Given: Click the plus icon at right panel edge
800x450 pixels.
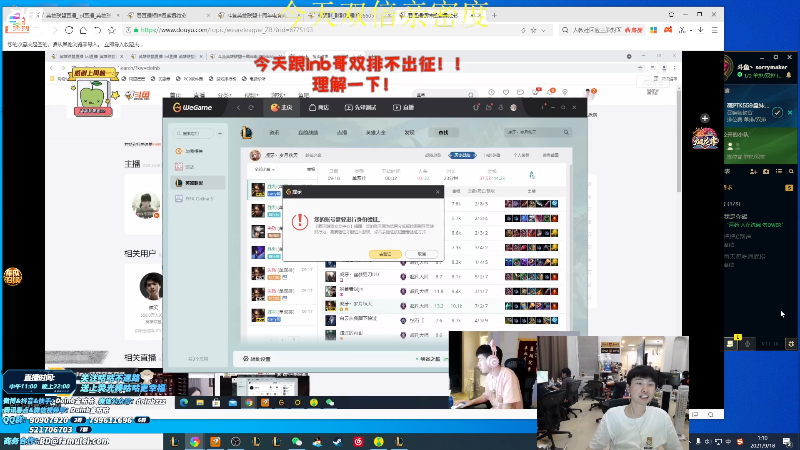Looking at the screenshot, I should [x=705, y=118].
